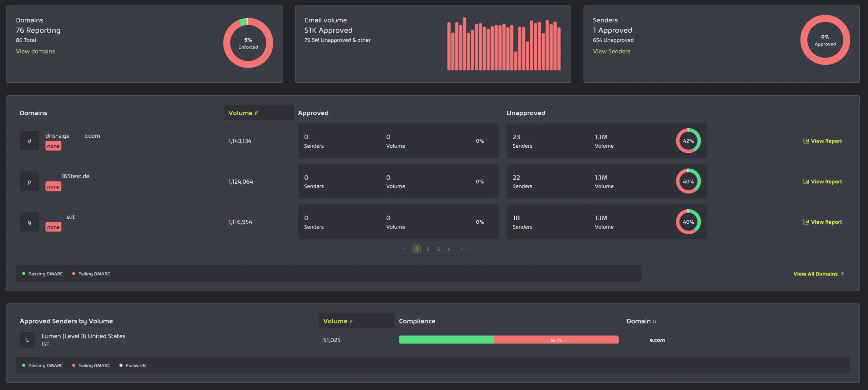Go to page 4 of domains
Screen dimensions: 868x390
(449, 249)
